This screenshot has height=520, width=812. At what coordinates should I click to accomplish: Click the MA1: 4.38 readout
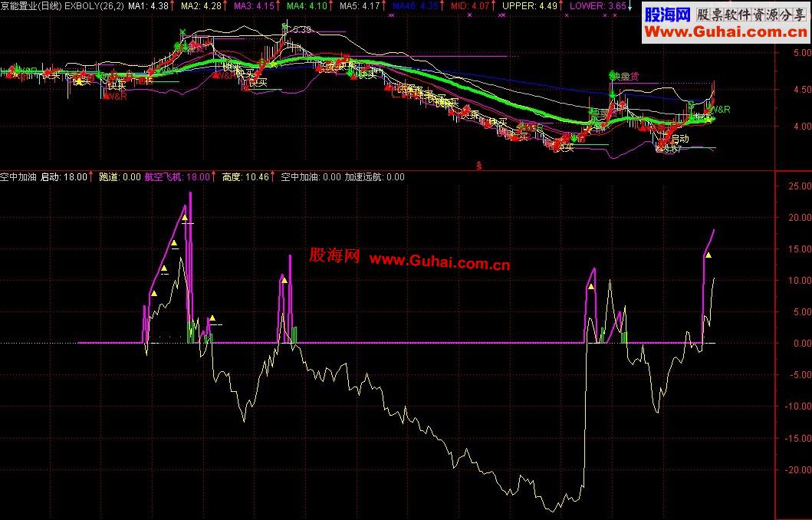(148, 6)
